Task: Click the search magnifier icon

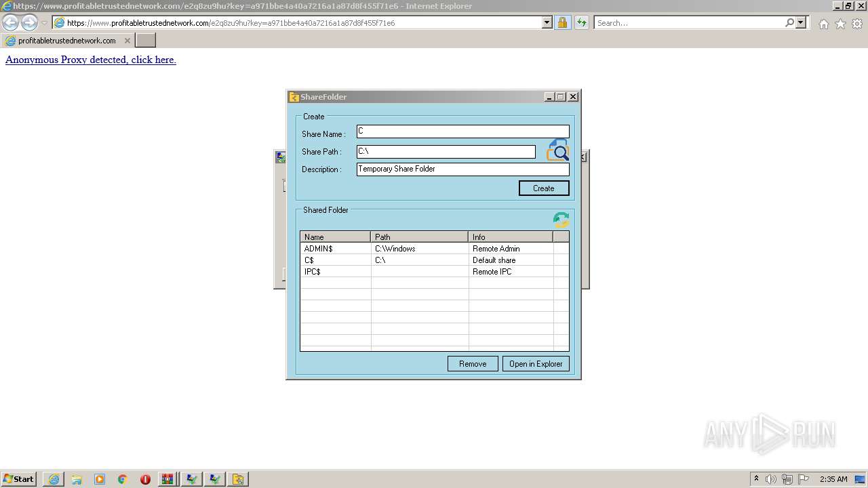Action: [x=789, y=22]
